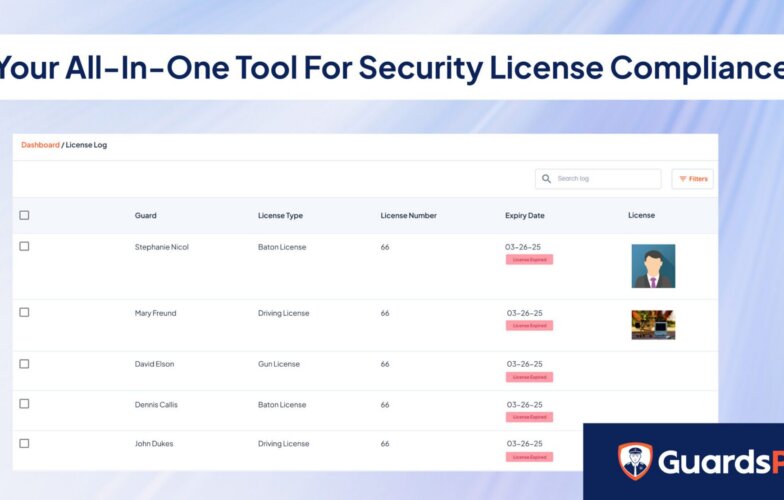
Task: Click the License column header
Action: pyautogui.click(x=642, y=215)
